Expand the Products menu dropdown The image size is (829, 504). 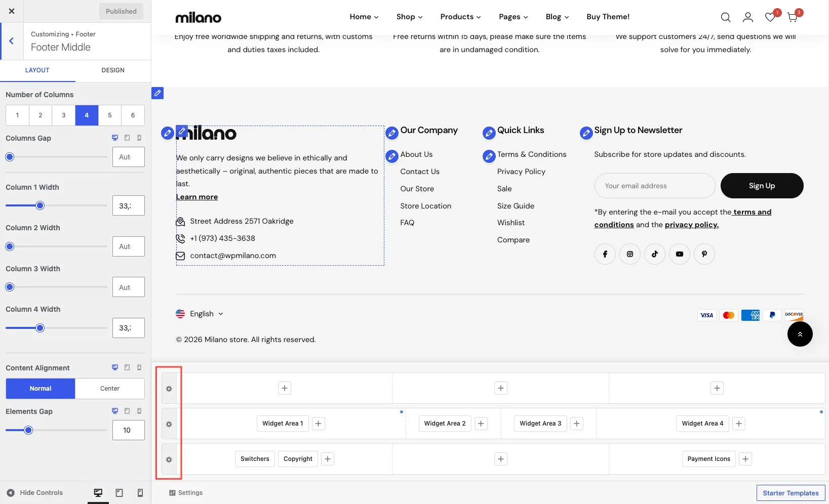coord(460,17)
